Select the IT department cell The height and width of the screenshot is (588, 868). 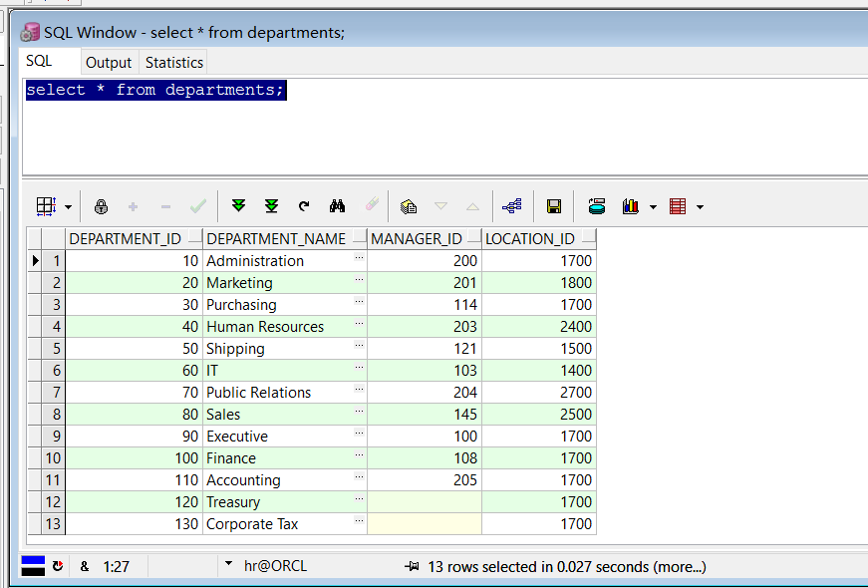[285, 371]
